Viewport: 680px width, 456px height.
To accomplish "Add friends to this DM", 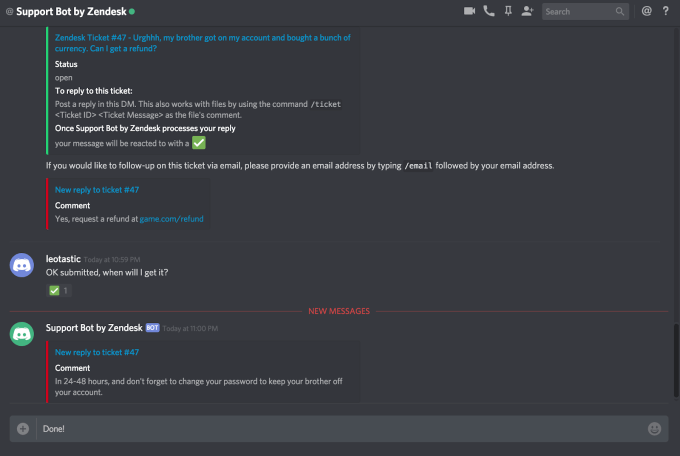I will pyautogui.click(x=527, y=11).
